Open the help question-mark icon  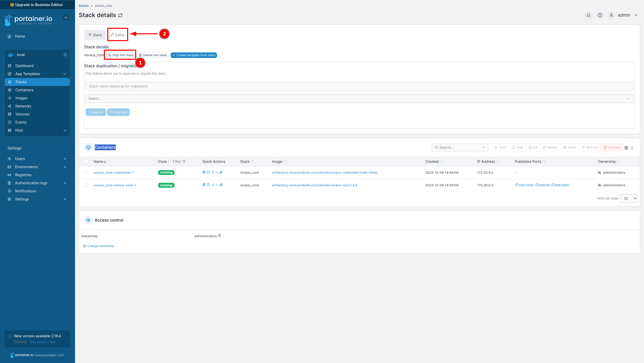[x=600, y=15]
